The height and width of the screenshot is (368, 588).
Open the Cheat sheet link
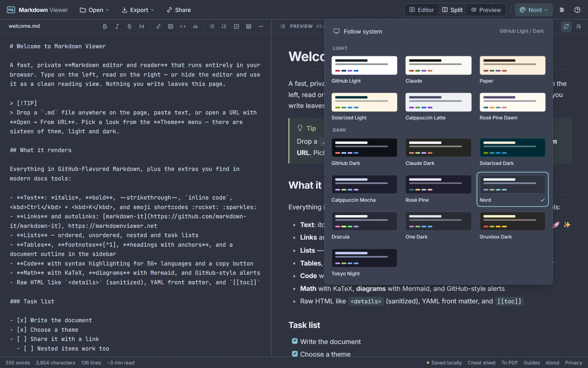481,363
